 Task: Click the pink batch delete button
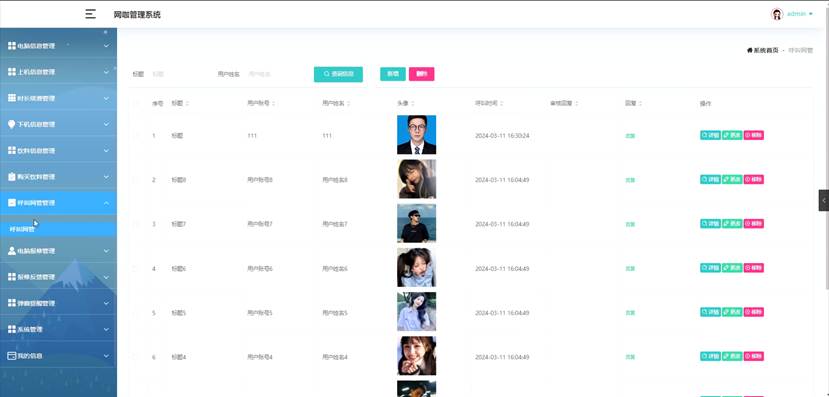pyautogui.click(x=421, y=74)
